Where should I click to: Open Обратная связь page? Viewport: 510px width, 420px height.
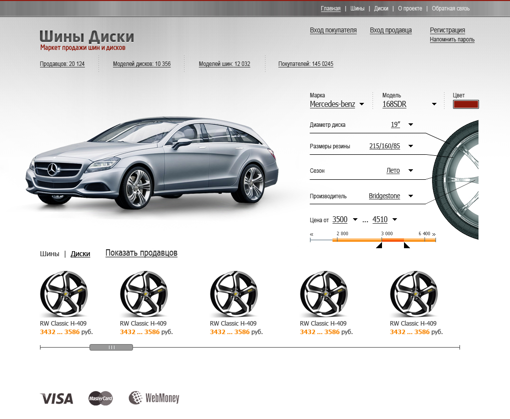(450, 8)
